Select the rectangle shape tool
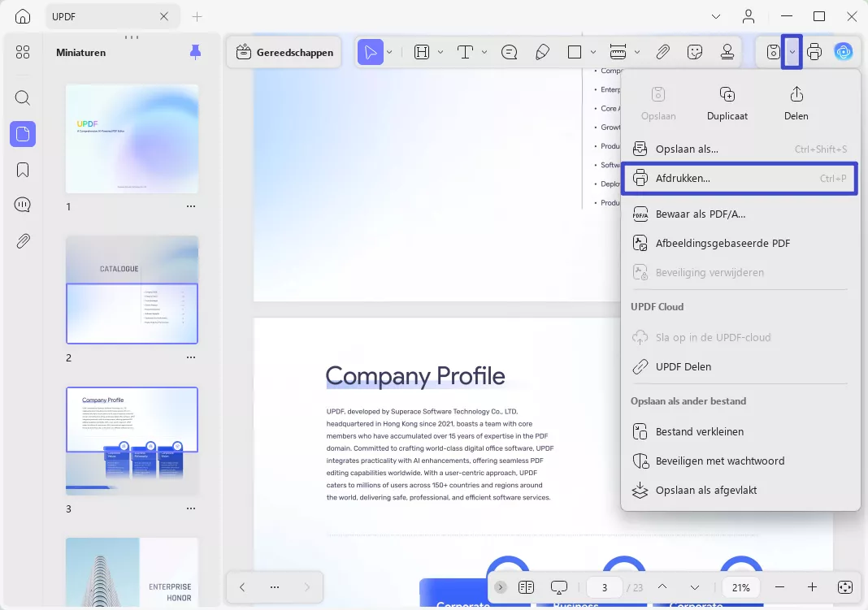This screenshot has height=610, width=868. (x=575, y=53)
